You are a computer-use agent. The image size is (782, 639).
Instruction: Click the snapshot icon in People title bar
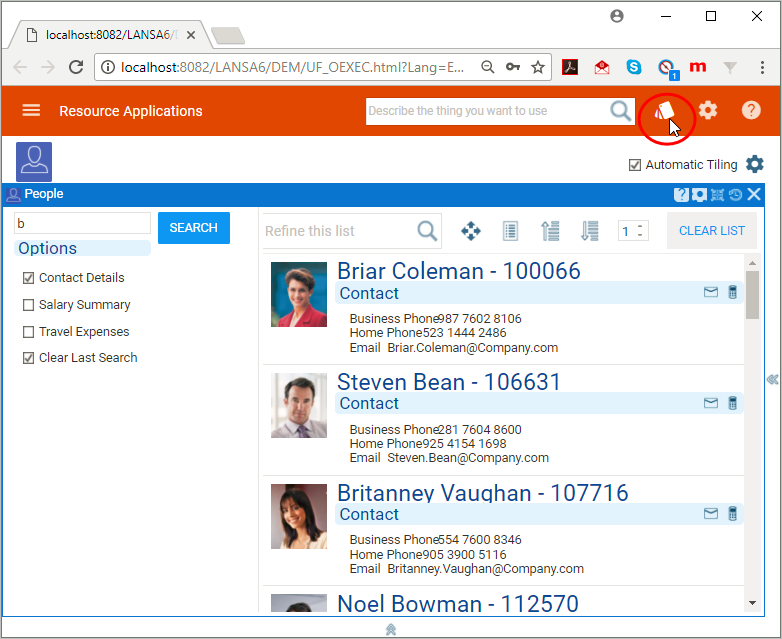699,195
